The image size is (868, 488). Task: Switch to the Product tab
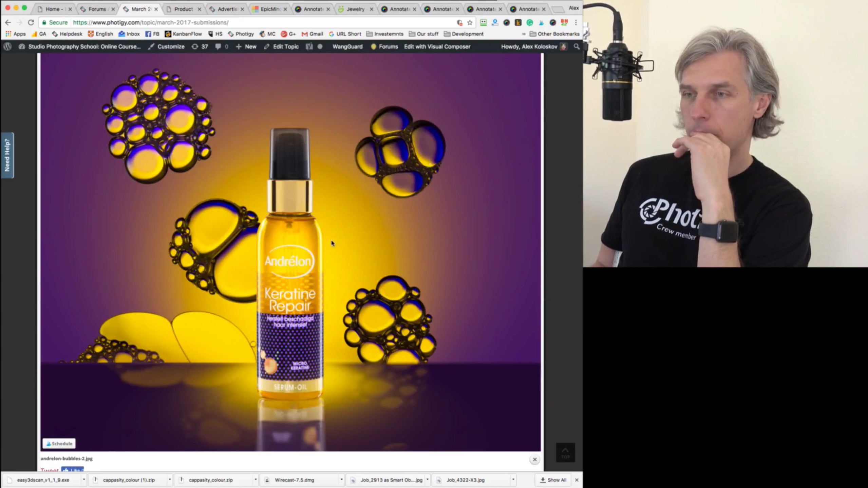183,9
